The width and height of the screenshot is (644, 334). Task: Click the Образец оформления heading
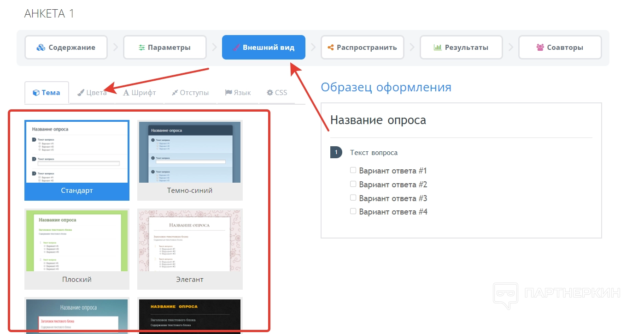386,87
